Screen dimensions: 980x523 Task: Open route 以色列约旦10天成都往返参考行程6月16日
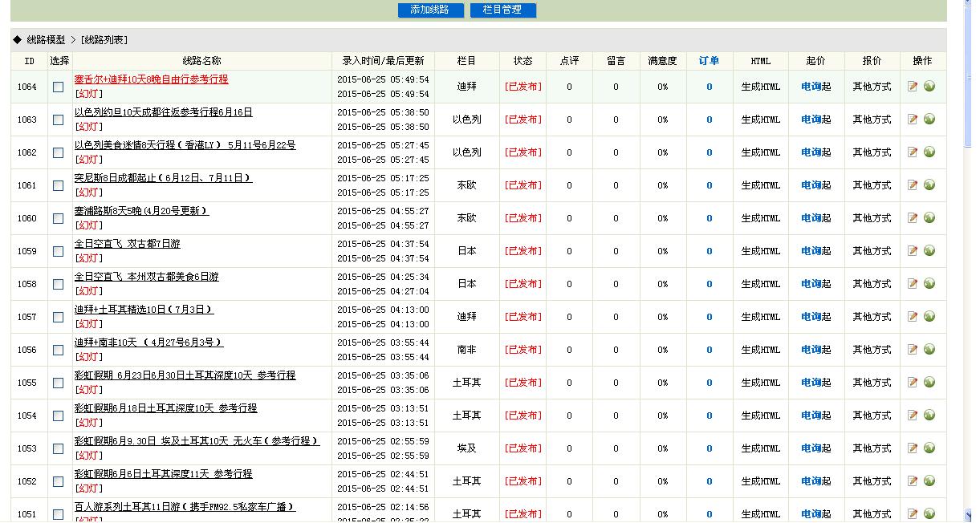coord(164,112)
